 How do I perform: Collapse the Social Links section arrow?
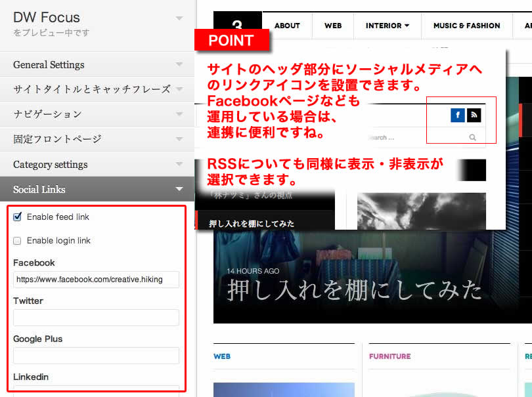(179, 189)
